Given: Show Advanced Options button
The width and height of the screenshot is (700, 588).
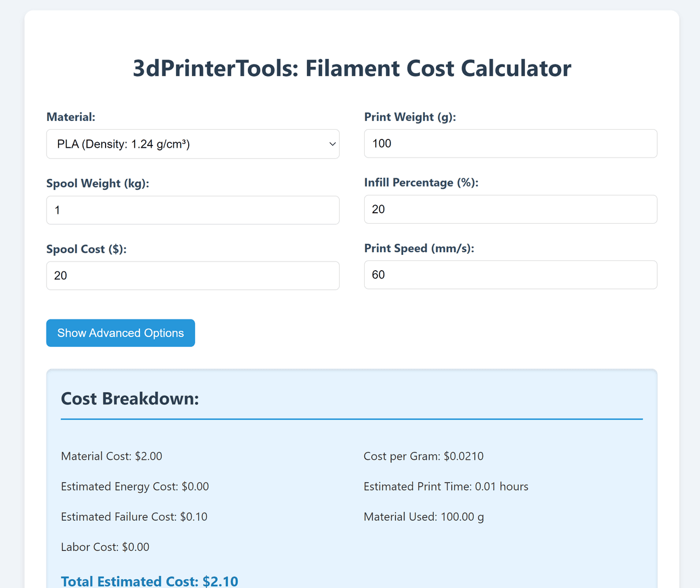Looking at the screenshot, I should click(120, 333).
